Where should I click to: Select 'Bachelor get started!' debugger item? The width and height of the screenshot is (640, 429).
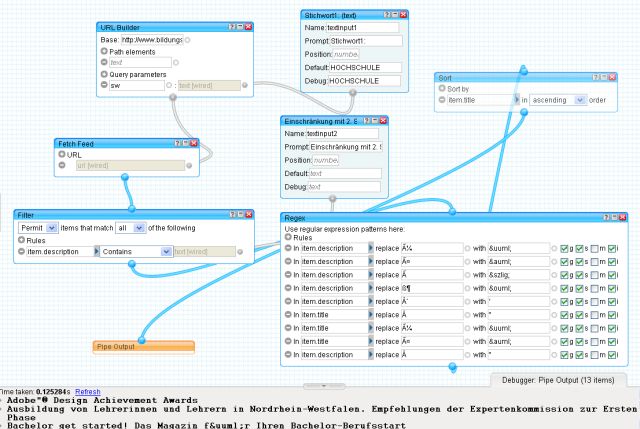[206, 425]
